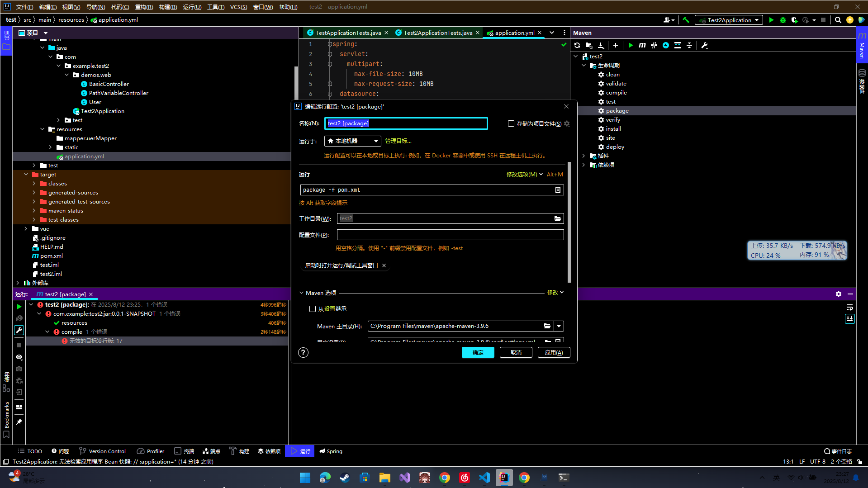Open the 'Run on' local machine dropdown
This screenshot has width=868, height=488.
pyautogui.click(x=352, y=141)
